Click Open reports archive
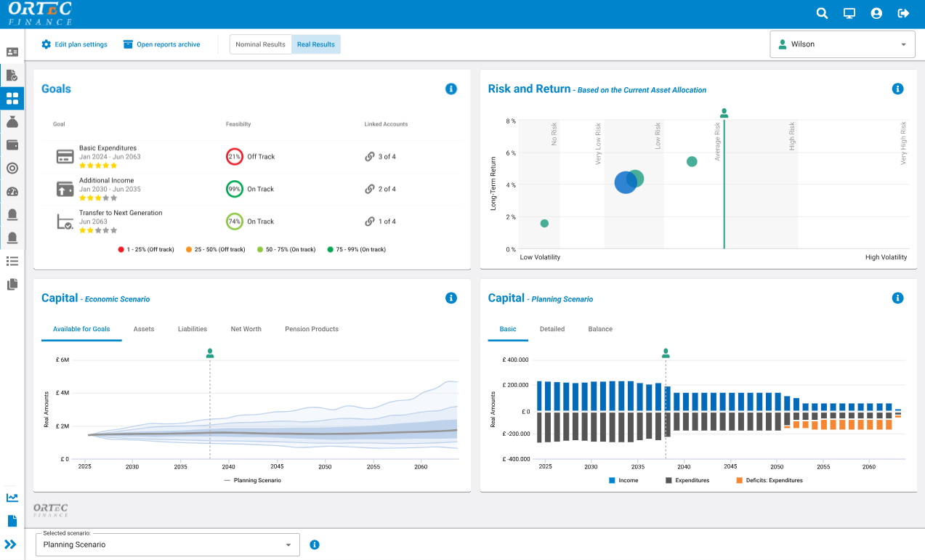The width and height of the screenshot is (925, 560). coord(161,44)
